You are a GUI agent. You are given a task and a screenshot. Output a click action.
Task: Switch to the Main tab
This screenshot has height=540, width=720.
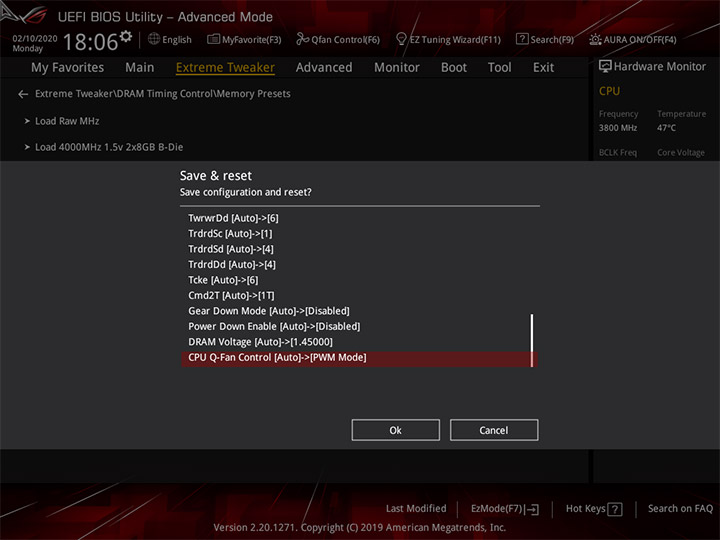click(x=140, y=68)
